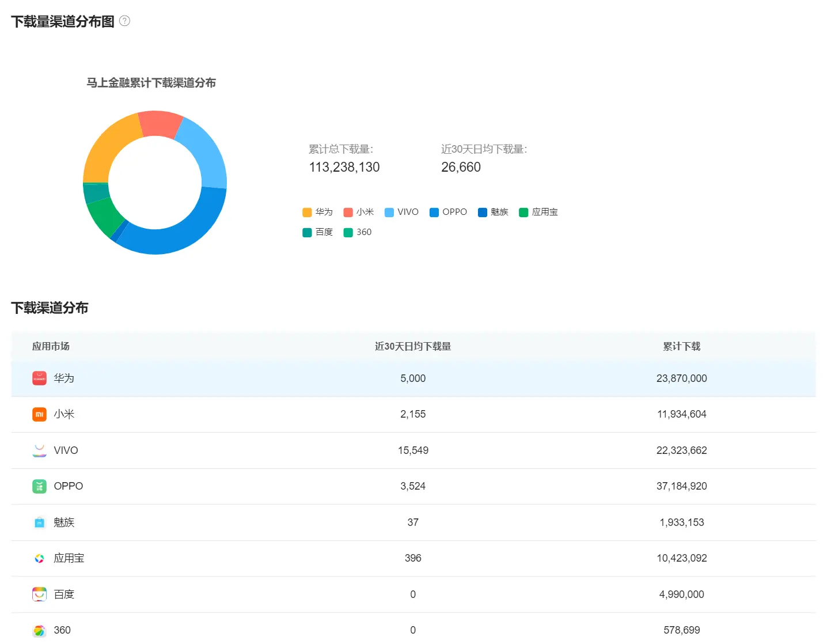Viewport: 827px width, 644px height.
Task: Click the Xiaomi store icon beside 小米
Action: 39,414
